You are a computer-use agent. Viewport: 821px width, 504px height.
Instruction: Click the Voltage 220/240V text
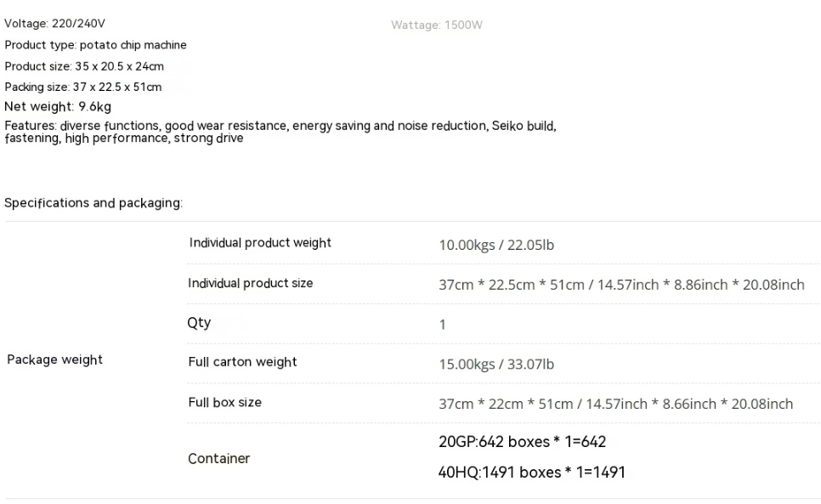[x=55, y=24]
